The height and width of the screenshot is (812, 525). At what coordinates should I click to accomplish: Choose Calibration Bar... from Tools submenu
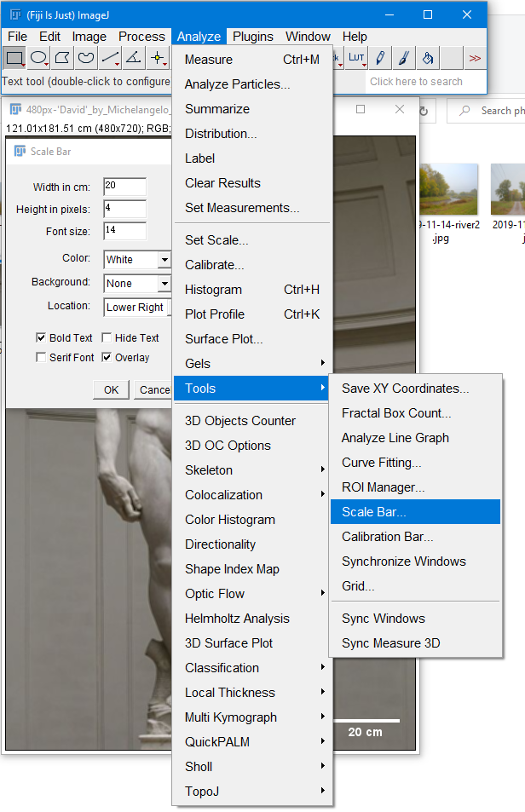point(387,537)
